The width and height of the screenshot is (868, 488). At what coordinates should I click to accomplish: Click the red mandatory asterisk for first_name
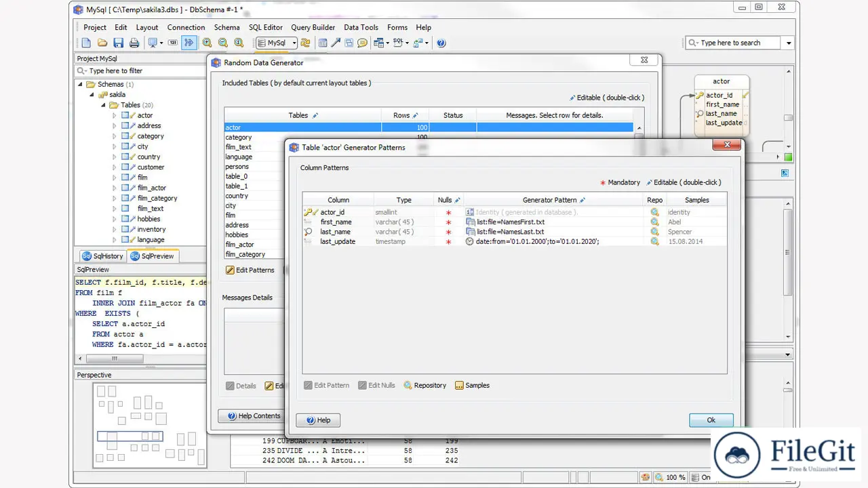click(x=448, y=222)
